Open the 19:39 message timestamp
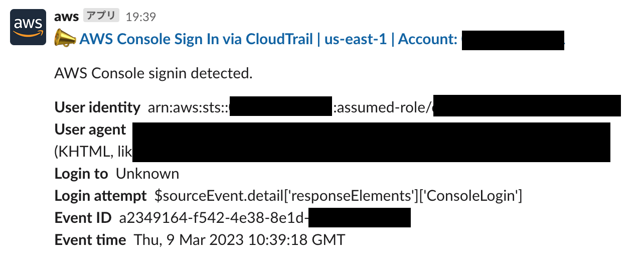 click(x=140, y=17)
